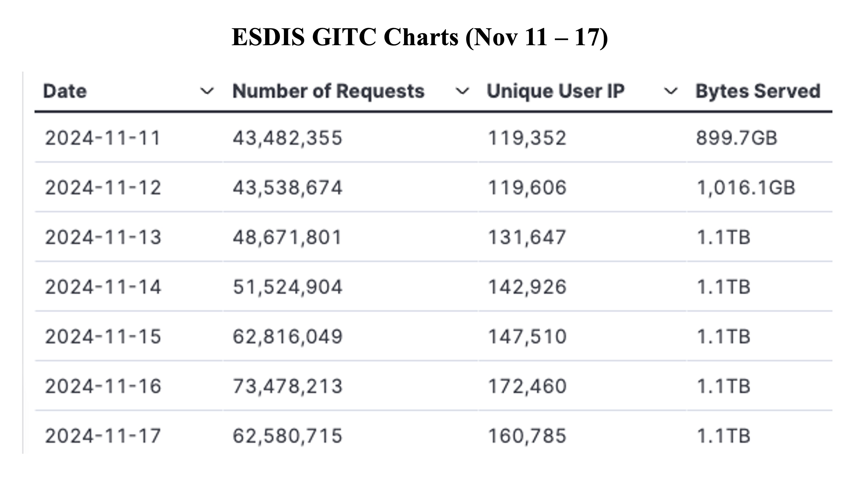
Task: Select the 899.7GB bytes served cell
Action: click(737, 138)
